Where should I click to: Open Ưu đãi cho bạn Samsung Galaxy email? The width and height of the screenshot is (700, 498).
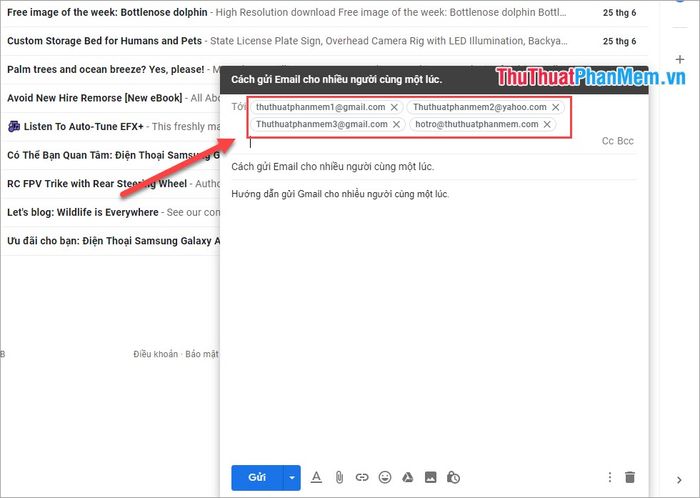(111, 241)
